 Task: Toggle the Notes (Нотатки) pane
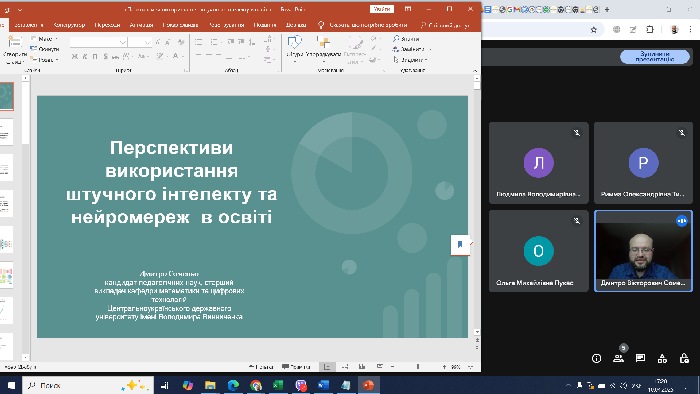click(261, 367)
